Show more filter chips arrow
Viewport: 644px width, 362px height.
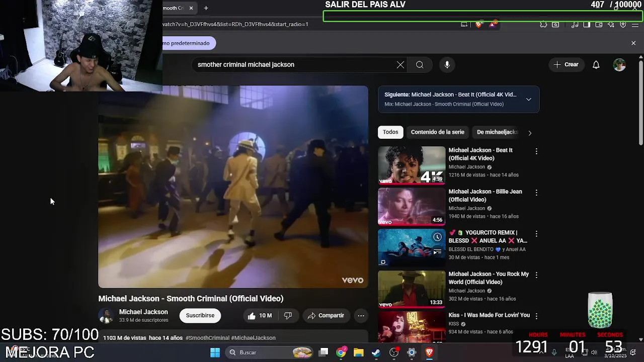tap(529, 133)
